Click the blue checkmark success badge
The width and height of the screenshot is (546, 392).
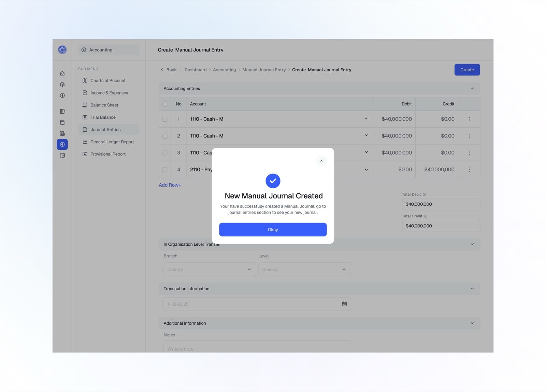[x=273, y=181]
